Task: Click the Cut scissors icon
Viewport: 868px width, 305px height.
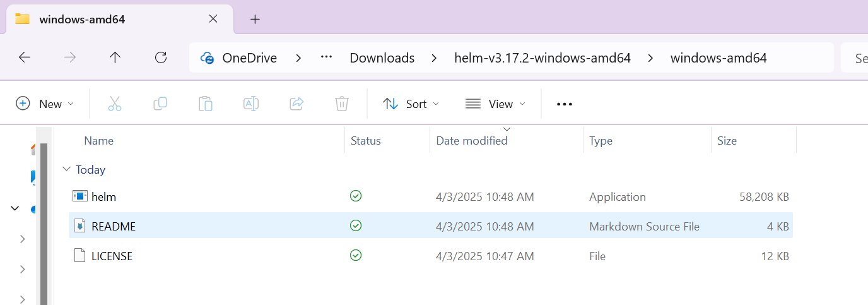Action: 114,104
